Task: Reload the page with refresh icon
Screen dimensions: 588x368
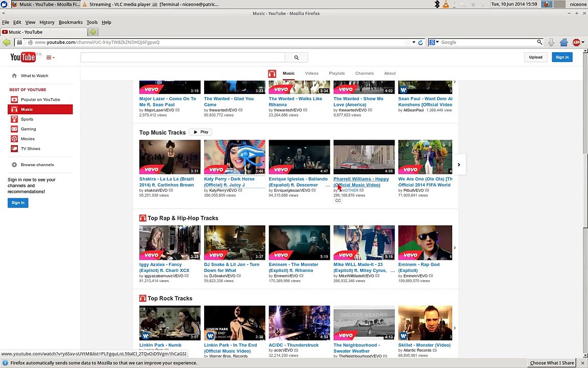Action: click(x=421, y=42)
